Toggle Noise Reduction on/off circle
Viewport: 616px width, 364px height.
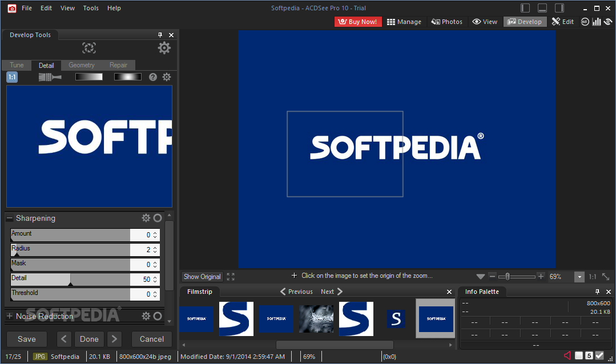click(158, 316)
